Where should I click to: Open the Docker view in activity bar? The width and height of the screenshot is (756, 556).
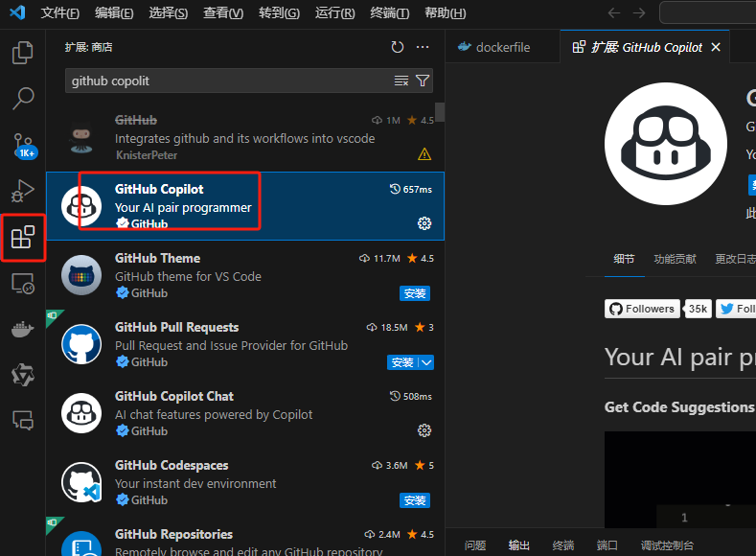[x=23, y=329]
